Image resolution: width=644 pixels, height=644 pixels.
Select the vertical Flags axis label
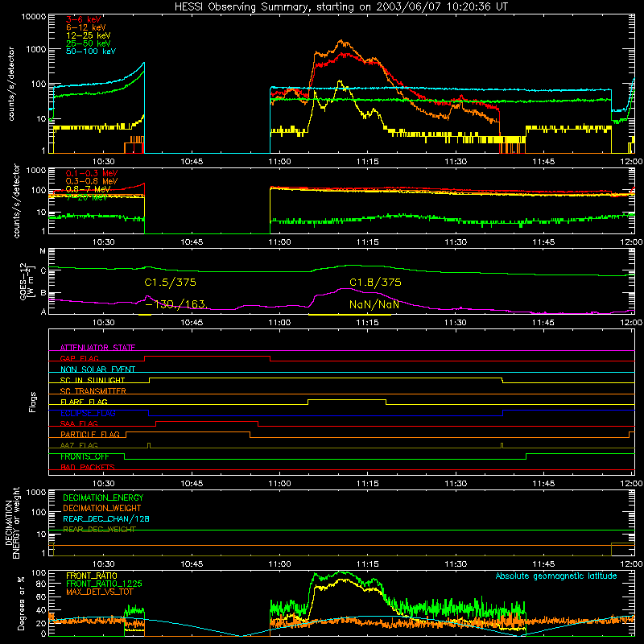point(33,402)
